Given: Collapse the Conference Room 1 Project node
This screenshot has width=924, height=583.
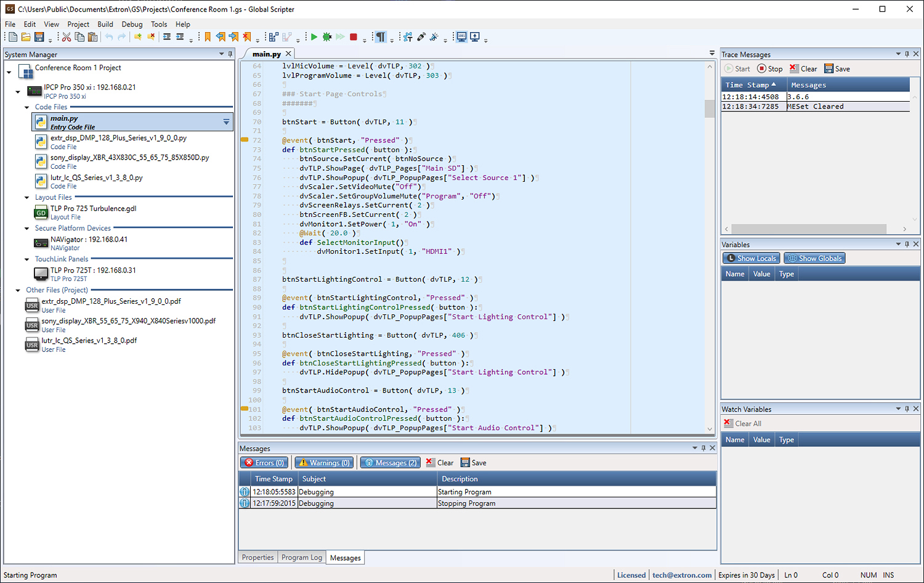Looking at the screenshot, I should pyautogui.click(x=9, y=73).
